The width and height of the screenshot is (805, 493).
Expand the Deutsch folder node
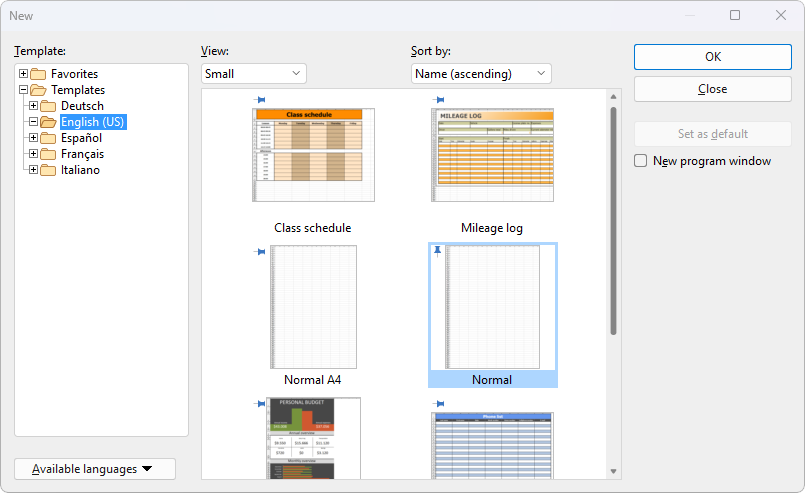(x=33, y=106)
